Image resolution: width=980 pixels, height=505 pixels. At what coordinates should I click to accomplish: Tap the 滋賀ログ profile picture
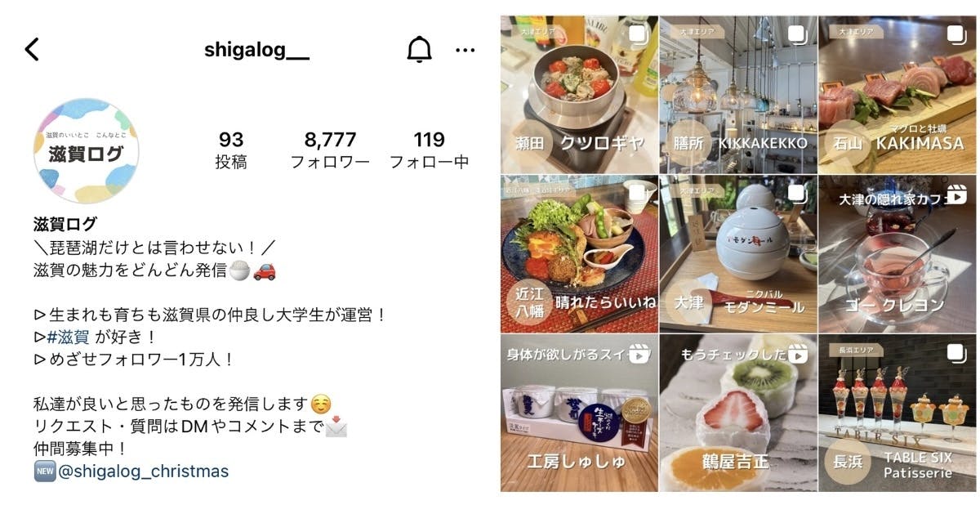(86, 150)
